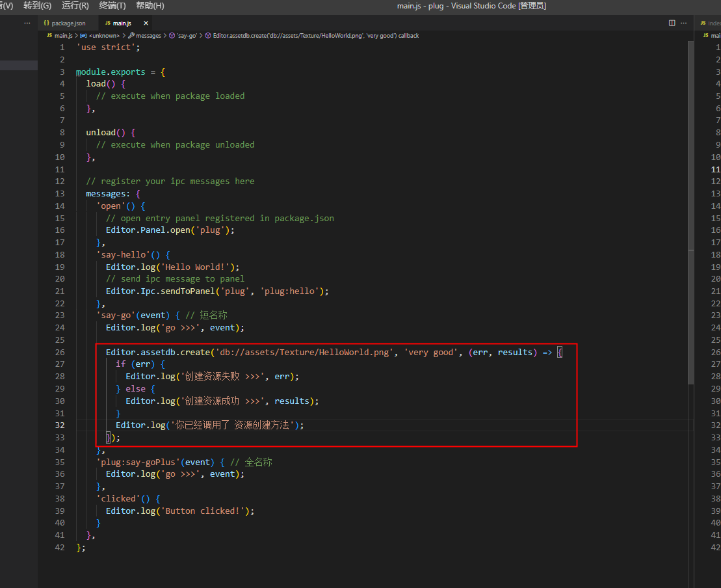Click the comment 'execute when package unloaded'
Screen dimensions: 721x588
(175, 145)
